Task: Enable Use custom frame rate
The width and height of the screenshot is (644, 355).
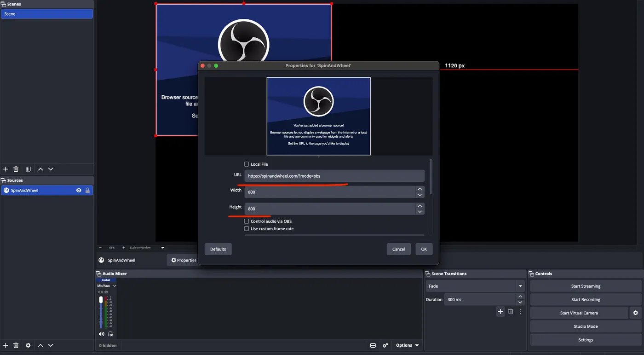Action: coord(247,229)
